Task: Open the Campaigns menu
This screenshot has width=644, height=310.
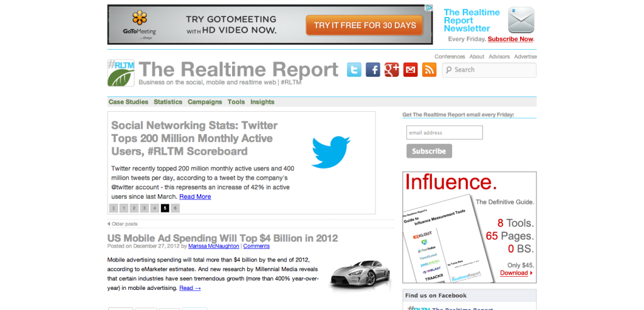Action: tap(205, 102)
